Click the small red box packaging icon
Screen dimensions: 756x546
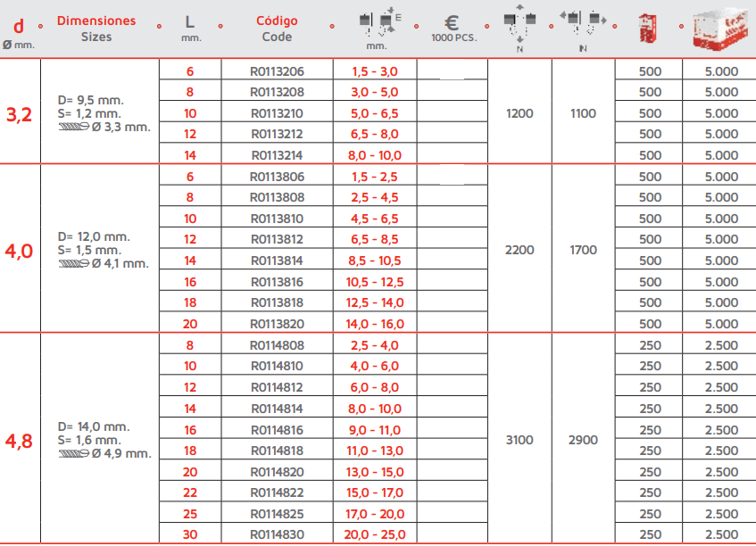coord(647,28)
